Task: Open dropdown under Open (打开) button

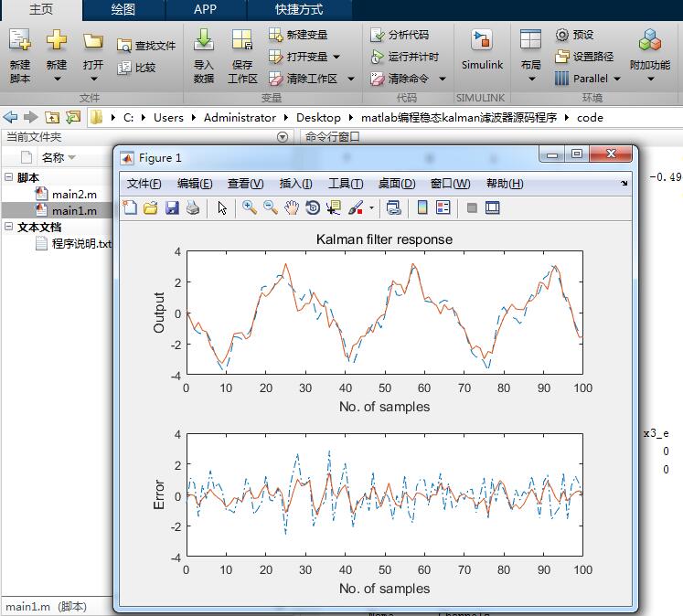Action: tap(93, 79)
